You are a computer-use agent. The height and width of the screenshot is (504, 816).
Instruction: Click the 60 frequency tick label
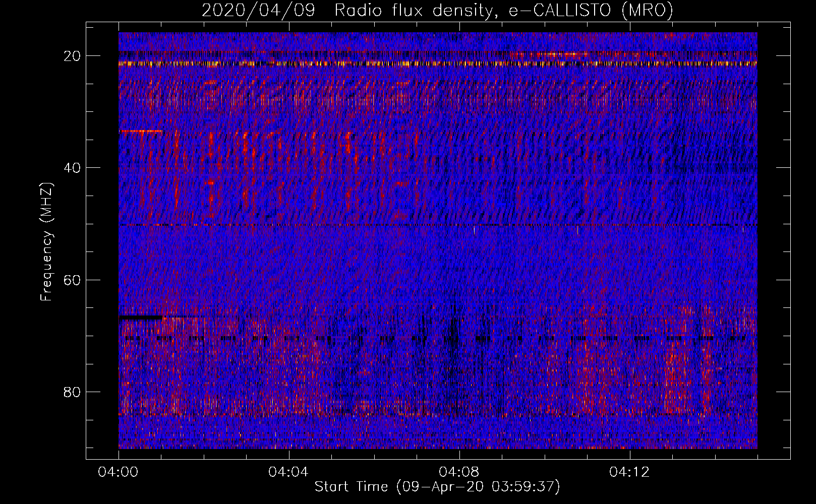(x=72, y=280)
